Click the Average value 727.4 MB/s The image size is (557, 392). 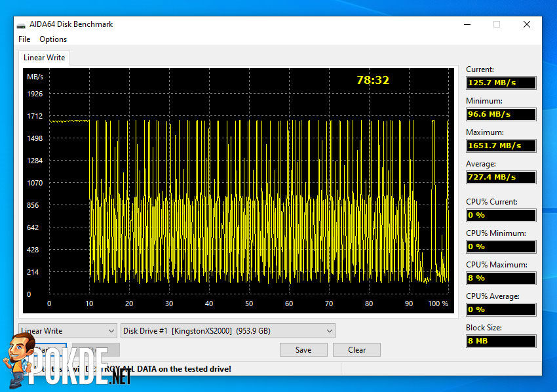click(x=501, y=177)
